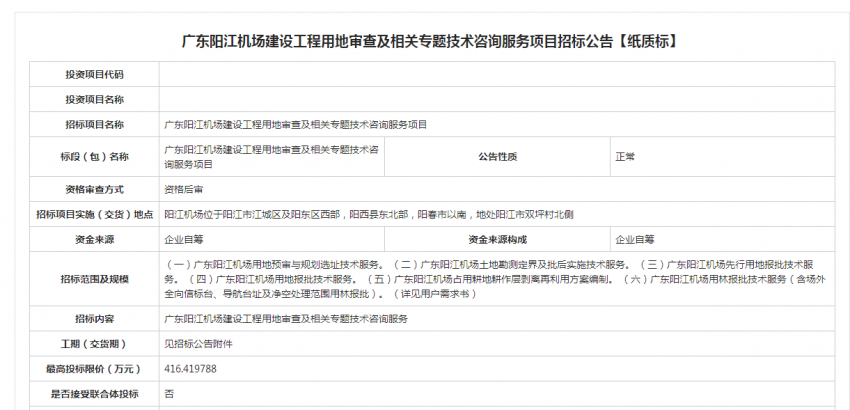Click the label 标段（包）名称
This screenshot has height=410, width=850.
click(x=94, y=157)
